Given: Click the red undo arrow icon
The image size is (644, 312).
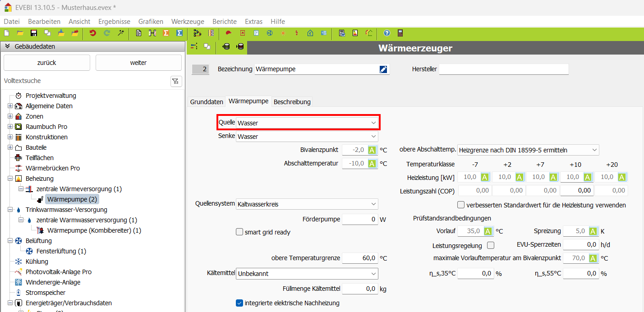Looking at the screenshot, I should [x=93, y=33].
